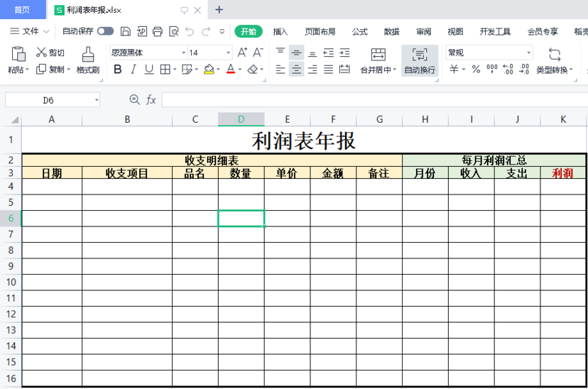Toggle Auto Wrap text button

[420, 61]
